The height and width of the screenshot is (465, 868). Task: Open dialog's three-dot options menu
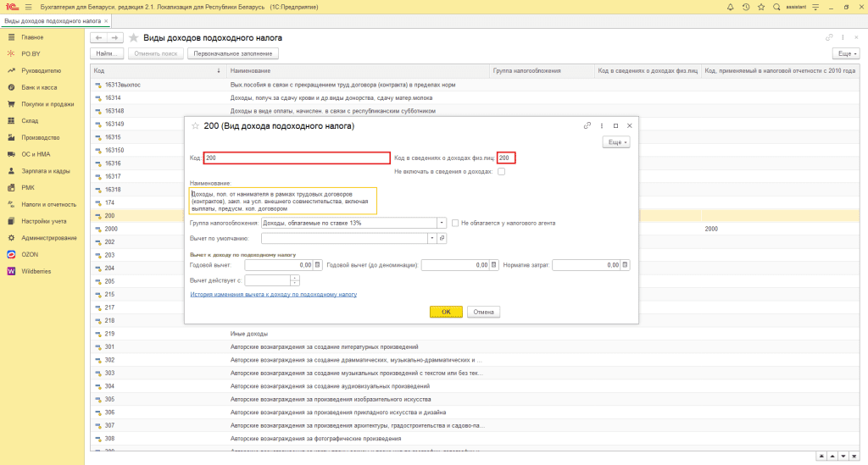(x=602, y=125)
